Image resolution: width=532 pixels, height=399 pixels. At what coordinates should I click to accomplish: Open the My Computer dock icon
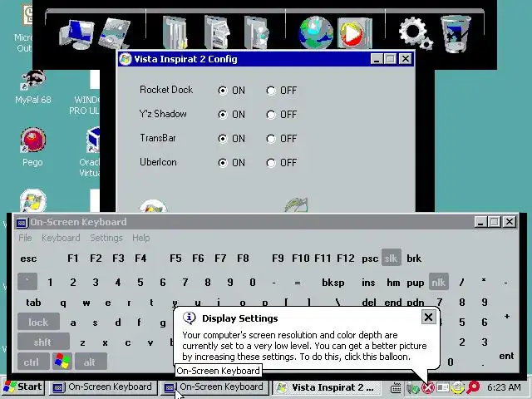77,34
